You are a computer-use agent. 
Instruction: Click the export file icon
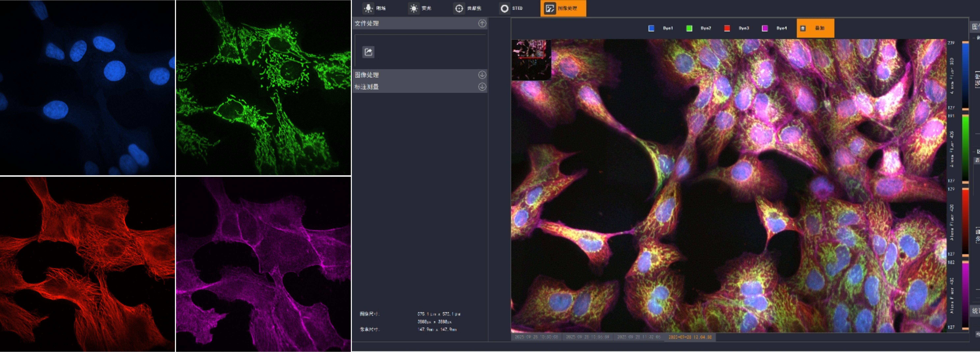pos(368,52)
